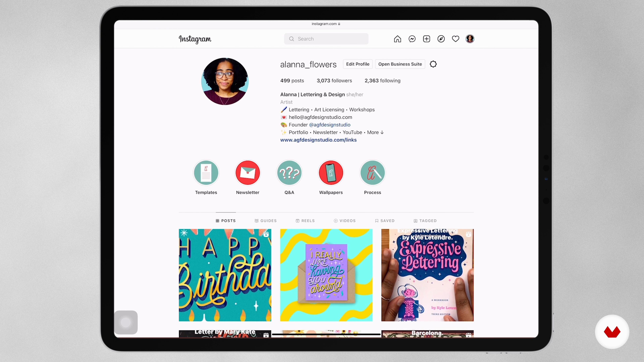Tap the floating AssistiveTouch button
The image size is (644, 362).
126,322
